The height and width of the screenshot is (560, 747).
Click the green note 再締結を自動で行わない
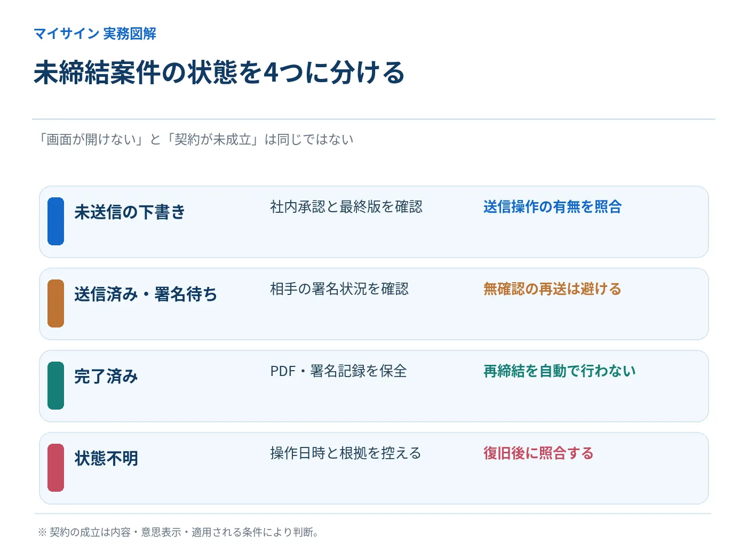tap(560, 371)
